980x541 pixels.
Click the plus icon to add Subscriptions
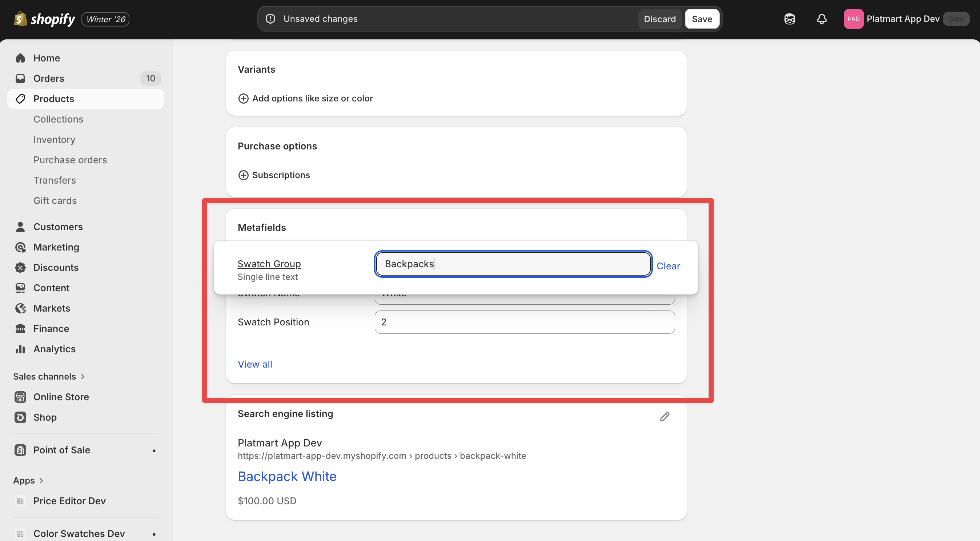tap(243, 175)
